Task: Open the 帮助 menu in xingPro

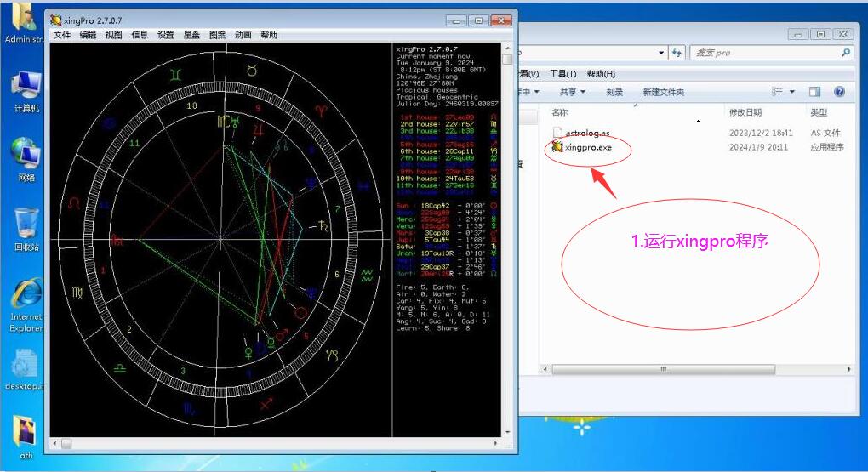Action: pos(269,35)
